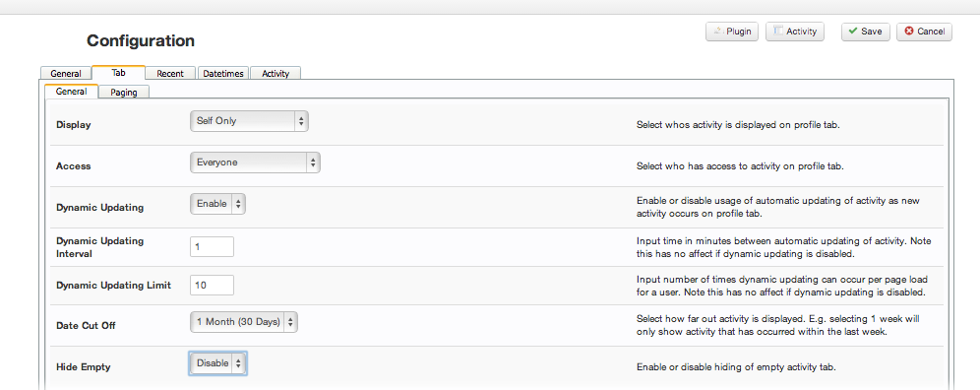This screenshot has width=980, height=390.
Task: Click the red Cancel icon
Action: tap(909, 32)
